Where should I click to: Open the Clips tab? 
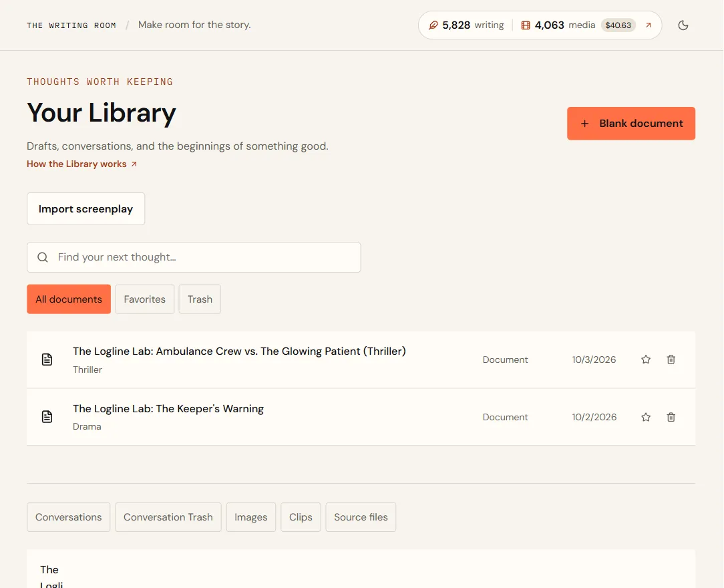(301, 517)
